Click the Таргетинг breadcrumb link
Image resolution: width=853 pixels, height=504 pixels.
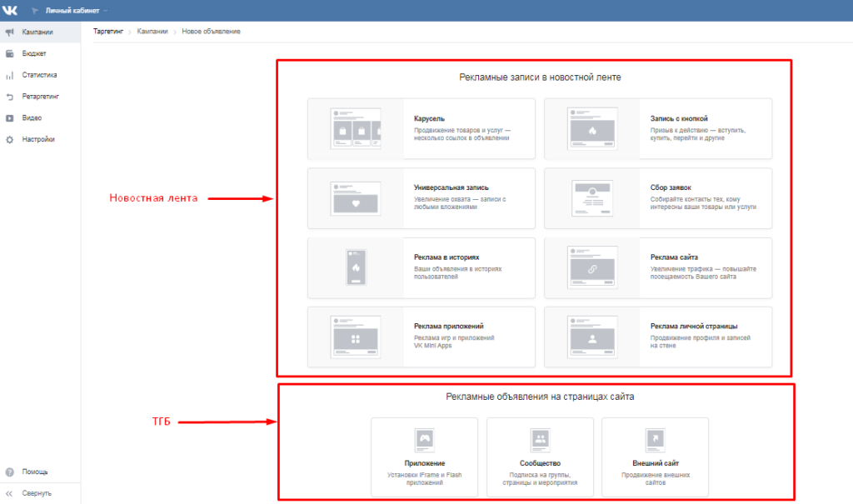[108, 31]
